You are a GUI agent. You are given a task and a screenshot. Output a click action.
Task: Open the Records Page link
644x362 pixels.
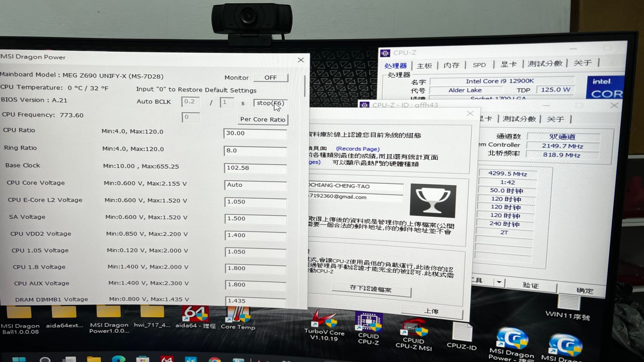point(358,149)
